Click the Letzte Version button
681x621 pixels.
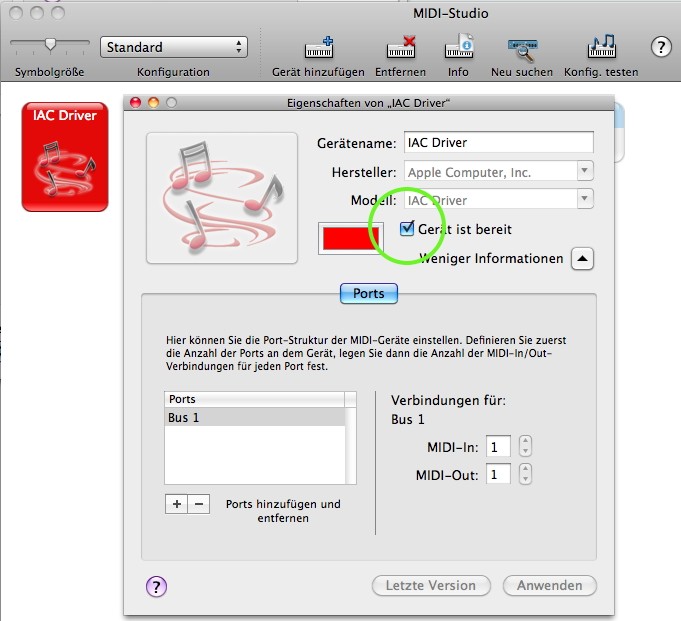(x=431, y=585)
